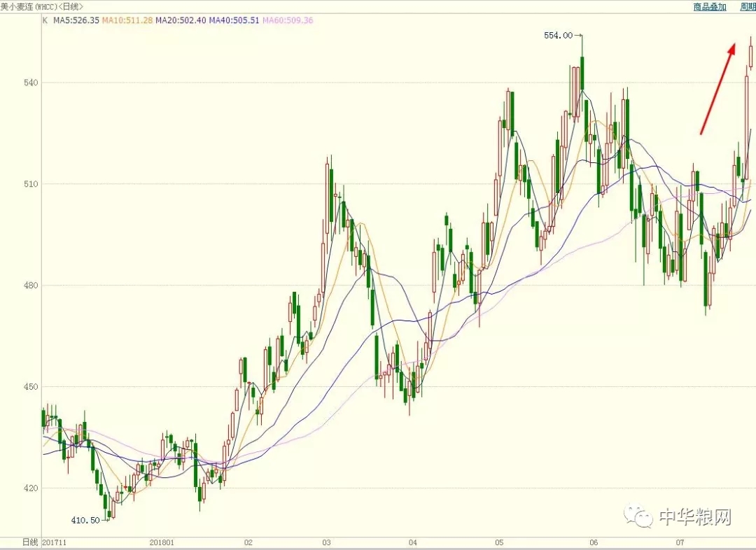
Task: Select the 06 month axis label
Action: click(594, 542)
